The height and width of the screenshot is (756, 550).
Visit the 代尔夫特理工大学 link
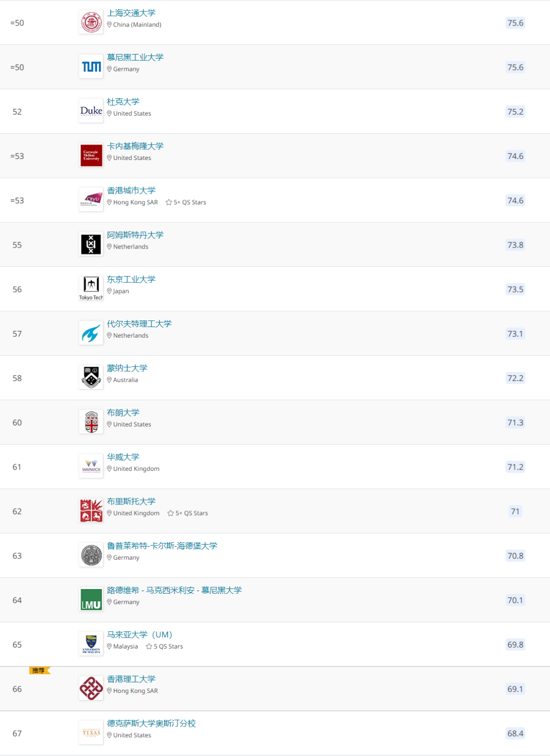140,324
